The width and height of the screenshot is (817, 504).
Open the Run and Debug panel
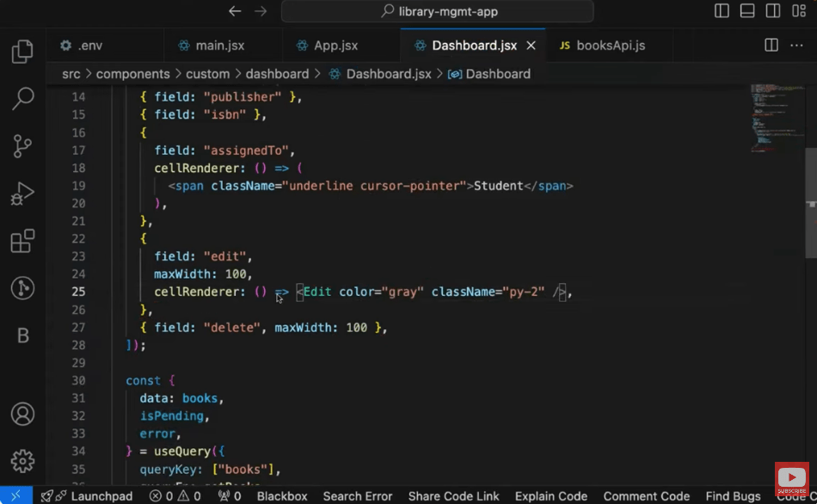pyautogui.click(x=22, y=194)
